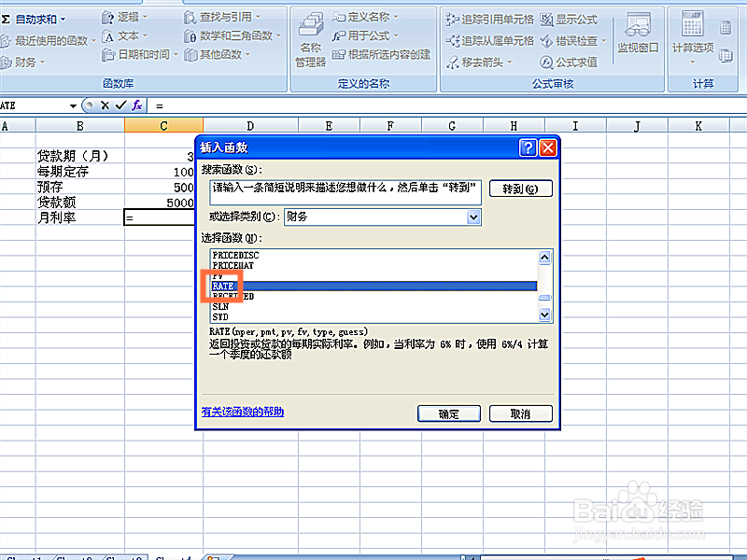Expand the Name Box dropdown arrow

(73, 105)
